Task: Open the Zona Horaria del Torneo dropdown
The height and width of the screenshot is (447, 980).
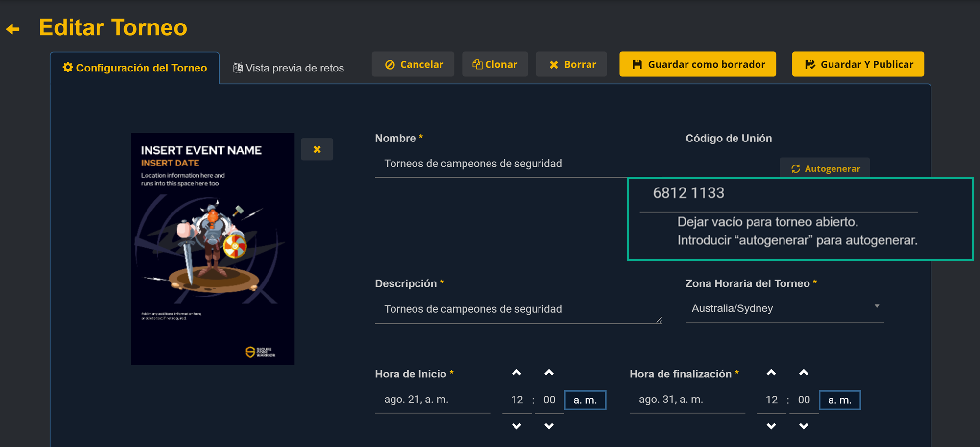Action: point(784,308)
